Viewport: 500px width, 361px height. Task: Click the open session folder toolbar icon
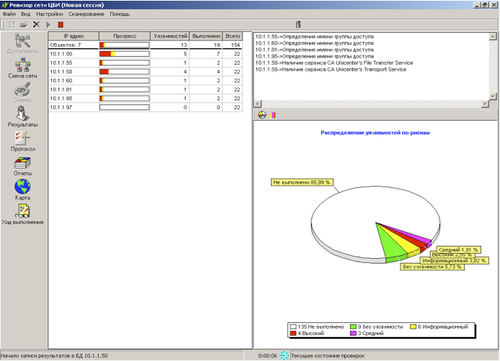[x=24, y=24]
